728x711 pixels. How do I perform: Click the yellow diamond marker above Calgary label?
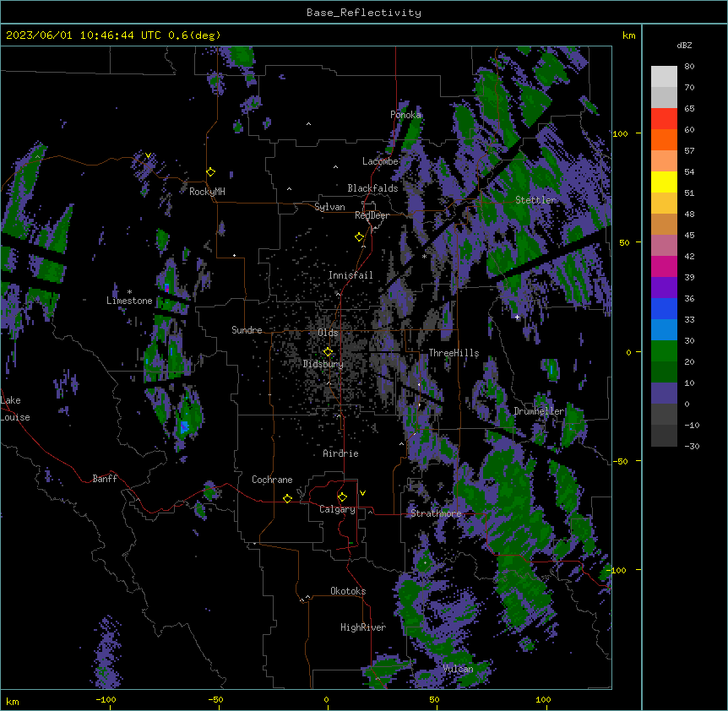342,497
